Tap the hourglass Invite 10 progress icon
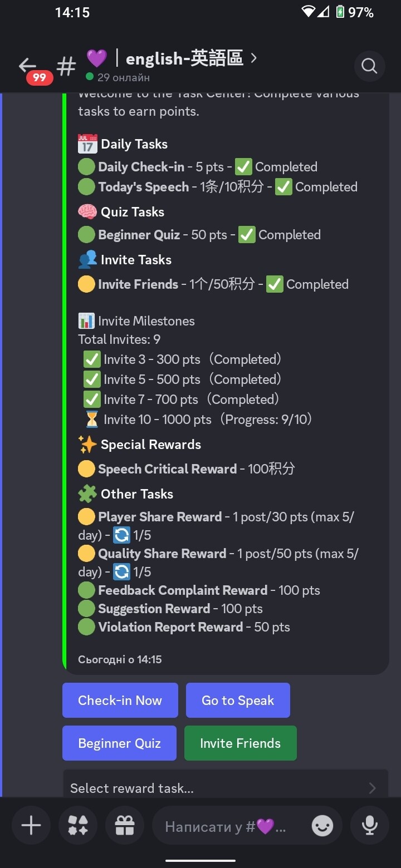401x868 pixels. [x=91, y=420]
